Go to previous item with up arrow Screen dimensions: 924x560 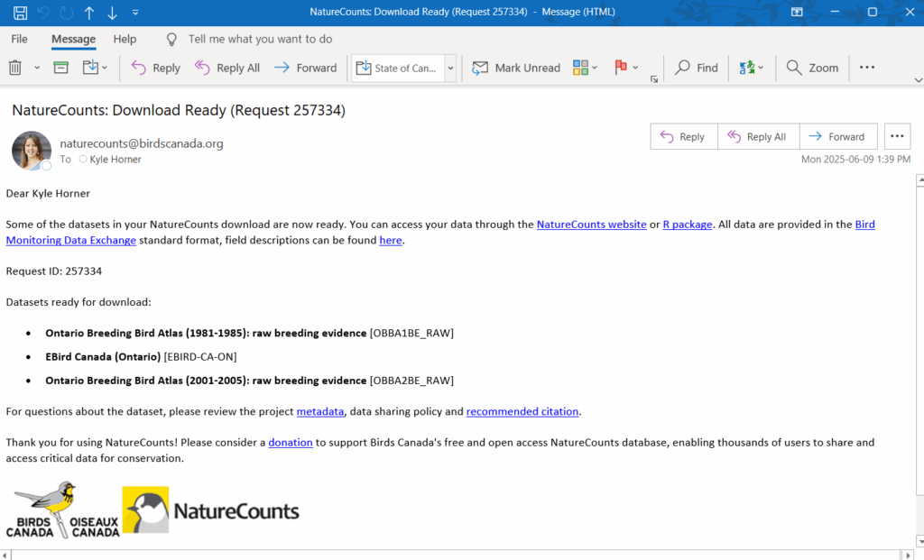(89, 13)
